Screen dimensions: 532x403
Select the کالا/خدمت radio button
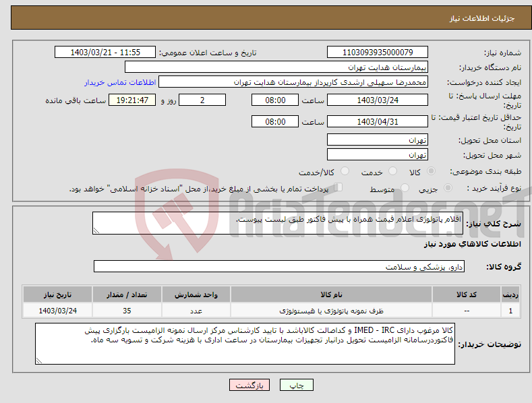coord(345,171)
